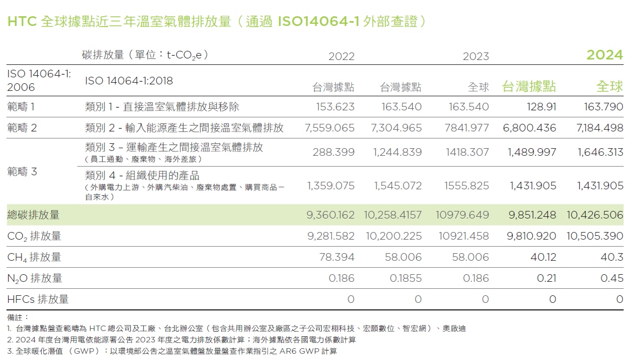Select the '範疇 2' row label
The height and width of the screenshot is (364, 635).
tap(22, 128)
